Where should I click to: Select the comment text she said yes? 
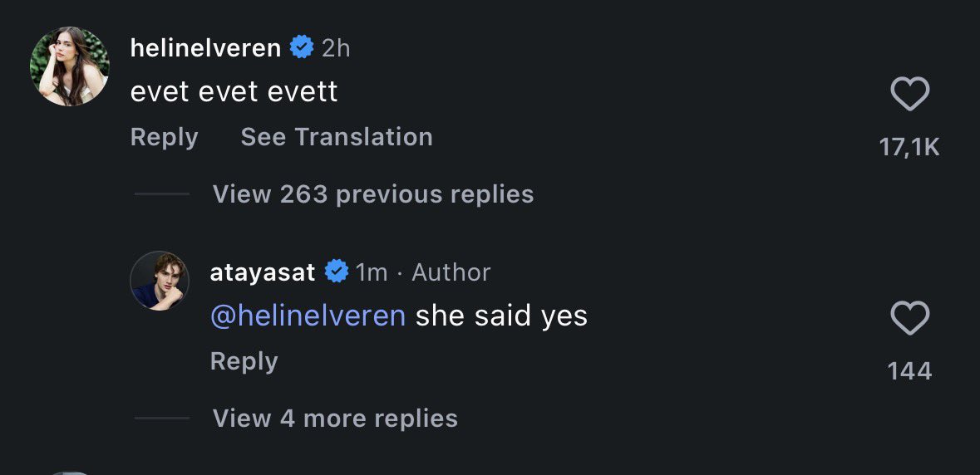click(x=502, y=316)
